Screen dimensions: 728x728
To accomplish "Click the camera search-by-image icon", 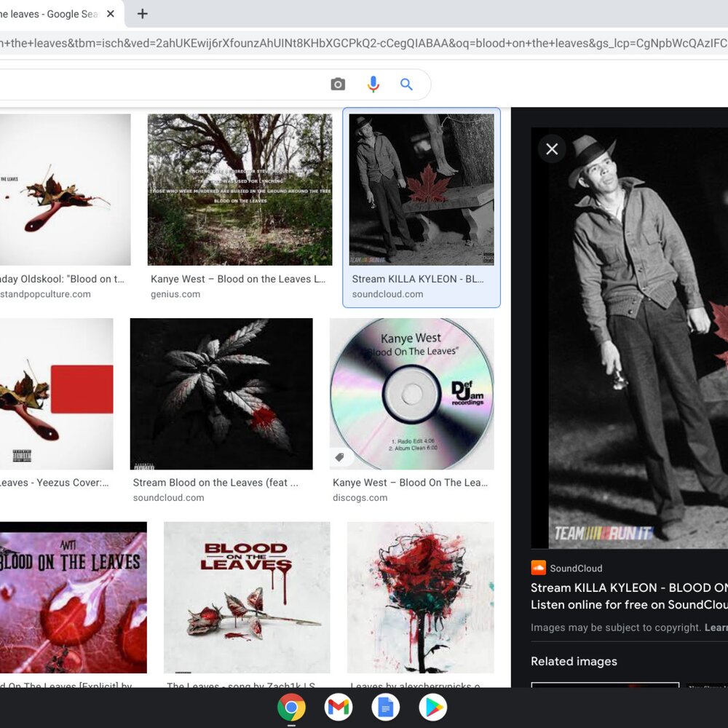I will click(338, 84).
